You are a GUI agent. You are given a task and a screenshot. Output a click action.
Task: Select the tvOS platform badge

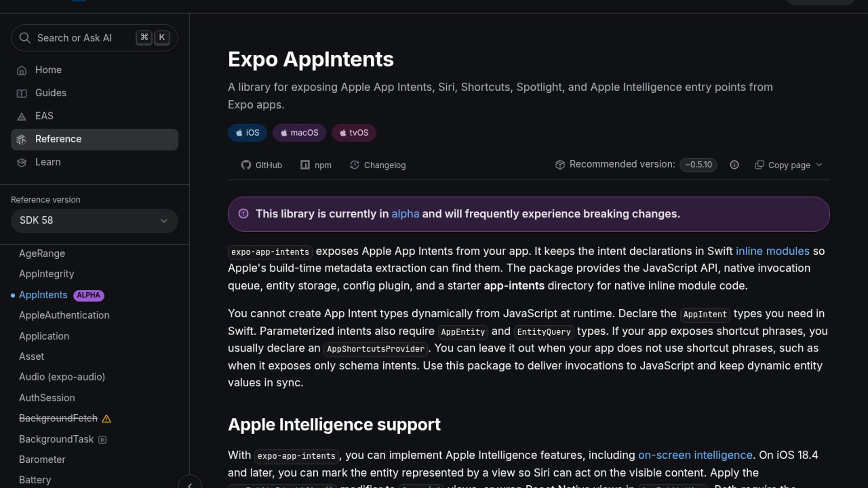354,133
